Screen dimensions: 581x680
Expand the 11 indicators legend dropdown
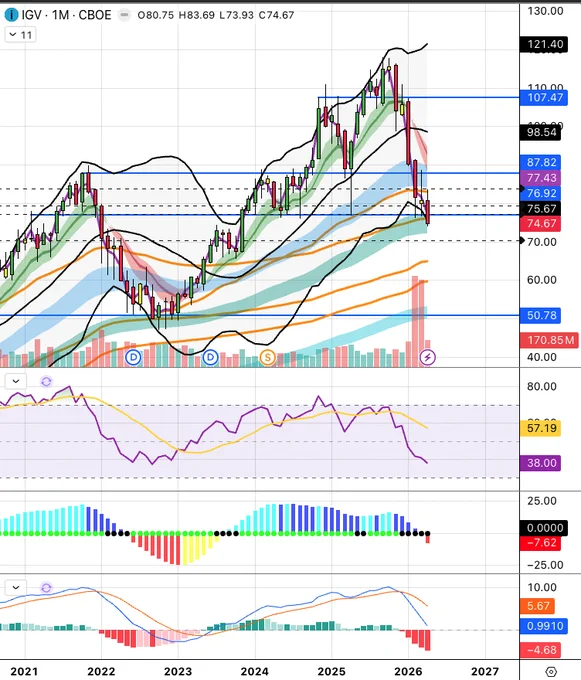(x=20, y=35)
